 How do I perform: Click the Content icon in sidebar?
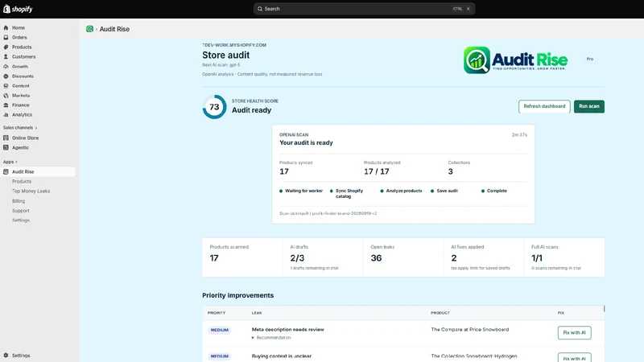click(x=6, y=86)
